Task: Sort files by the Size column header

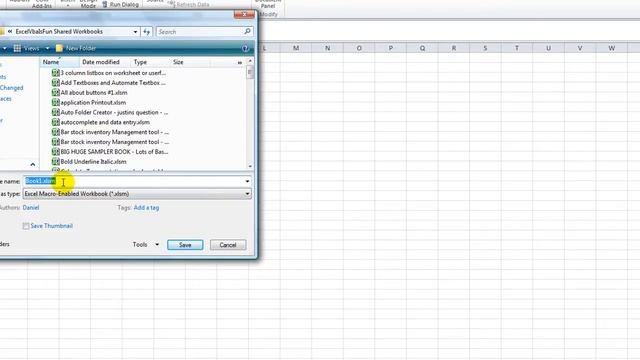Action: (x=178, y=62)
